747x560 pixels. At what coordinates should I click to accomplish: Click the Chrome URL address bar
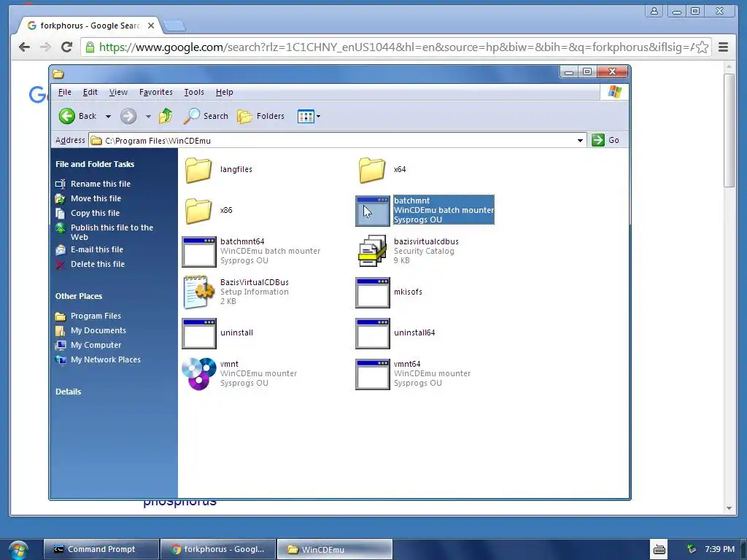tap(395, 47)
